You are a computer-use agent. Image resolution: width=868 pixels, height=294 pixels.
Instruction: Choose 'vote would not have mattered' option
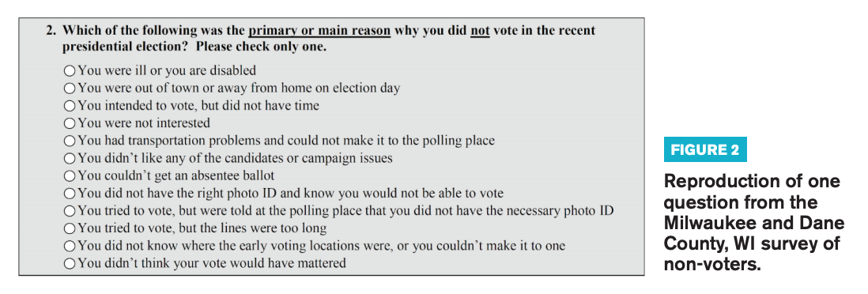click(70, 263)
